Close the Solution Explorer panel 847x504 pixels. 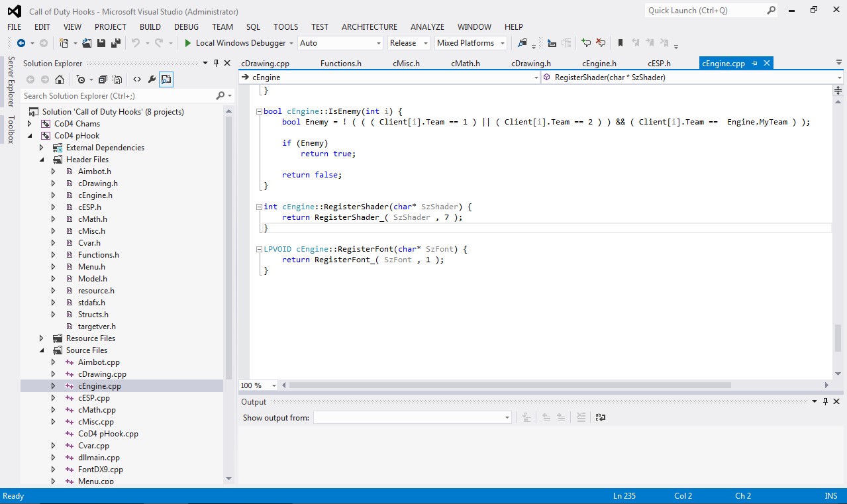point(227,64)
